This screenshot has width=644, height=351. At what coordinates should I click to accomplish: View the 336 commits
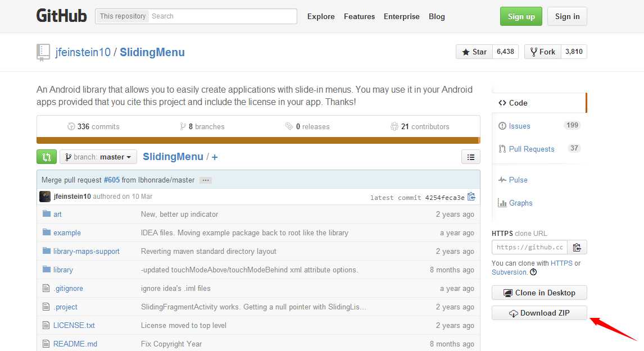pos(94,126)
